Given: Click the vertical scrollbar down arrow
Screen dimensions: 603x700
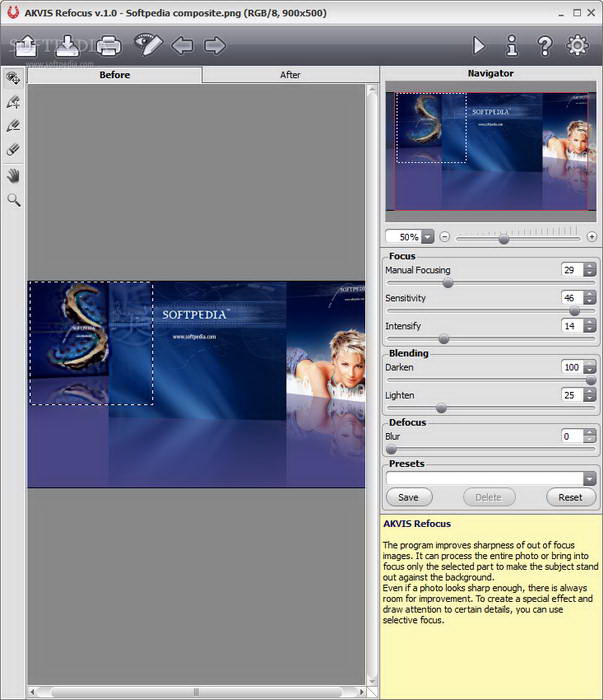Looking at the screenshot, I should pos(372,680).
